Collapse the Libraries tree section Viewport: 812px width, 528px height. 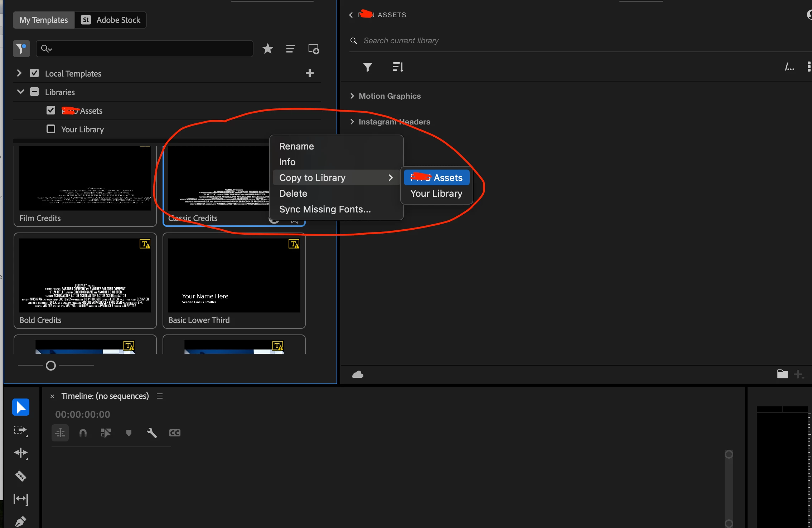pyautogui.click(x=20, y=92)
